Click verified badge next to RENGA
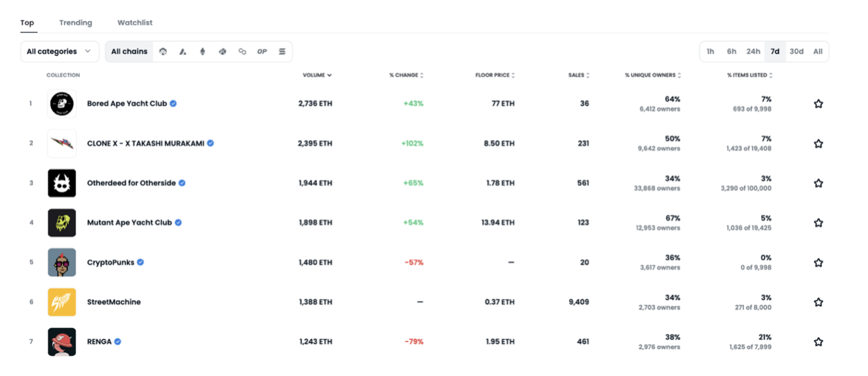This screenshot has height=376, width=868. coord(118,342)
